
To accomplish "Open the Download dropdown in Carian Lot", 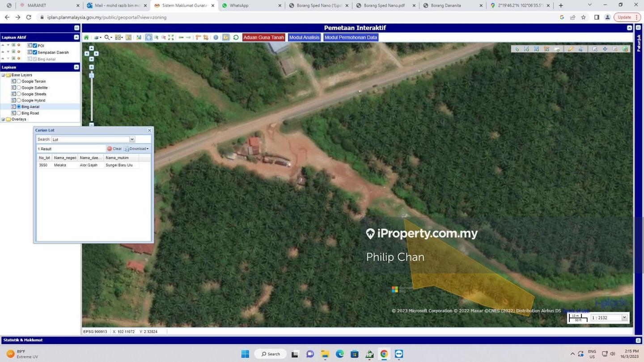I will (x=137, y=149).
